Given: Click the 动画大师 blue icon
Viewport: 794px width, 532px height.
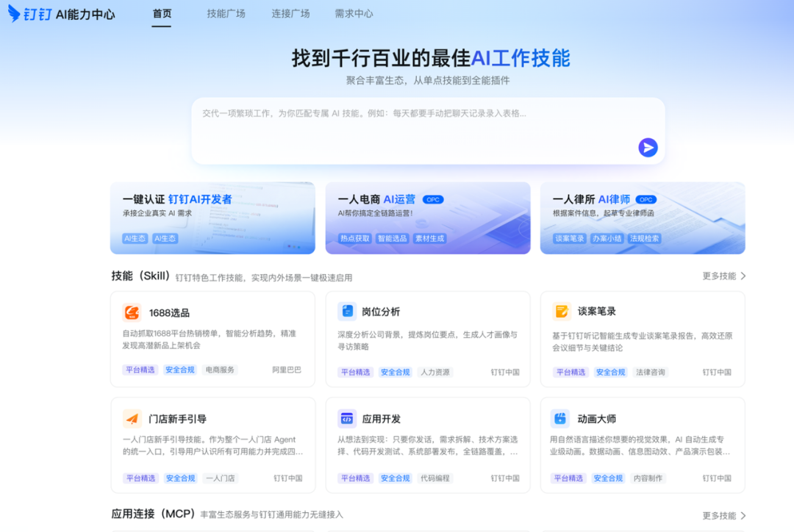Looking at the screenshot, I should tap(561, 419).
